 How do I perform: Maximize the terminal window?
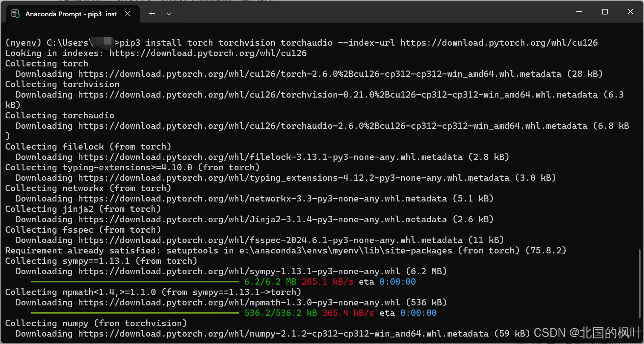pyautogui.click(x=604, y=12)
